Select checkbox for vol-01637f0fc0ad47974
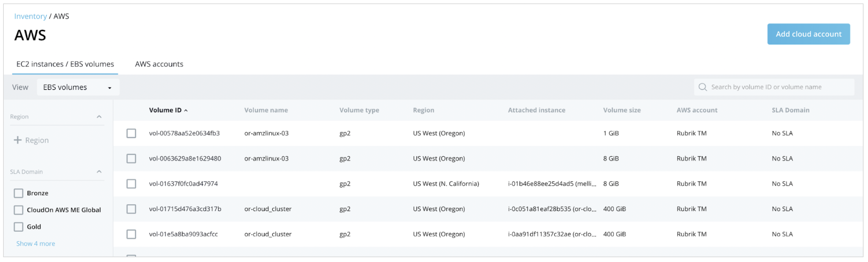Screen dimensions: 868x262 pos(131,184)
